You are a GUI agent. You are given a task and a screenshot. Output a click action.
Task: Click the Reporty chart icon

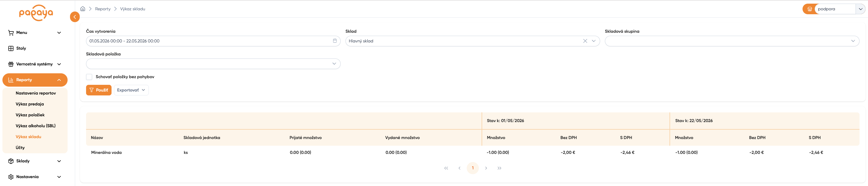pyautogui.click(x=11, y=80)
